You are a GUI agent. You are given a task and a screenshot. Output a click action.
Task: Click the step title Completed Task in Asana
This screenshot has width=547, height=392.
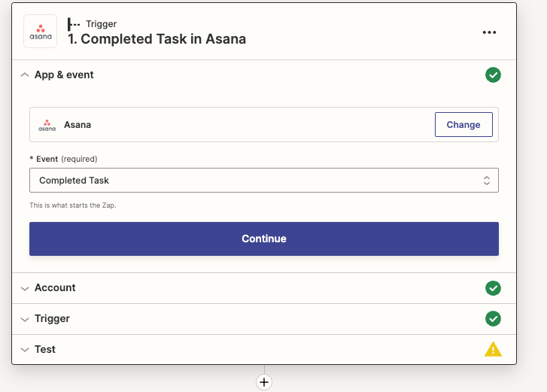click(157, 39)
